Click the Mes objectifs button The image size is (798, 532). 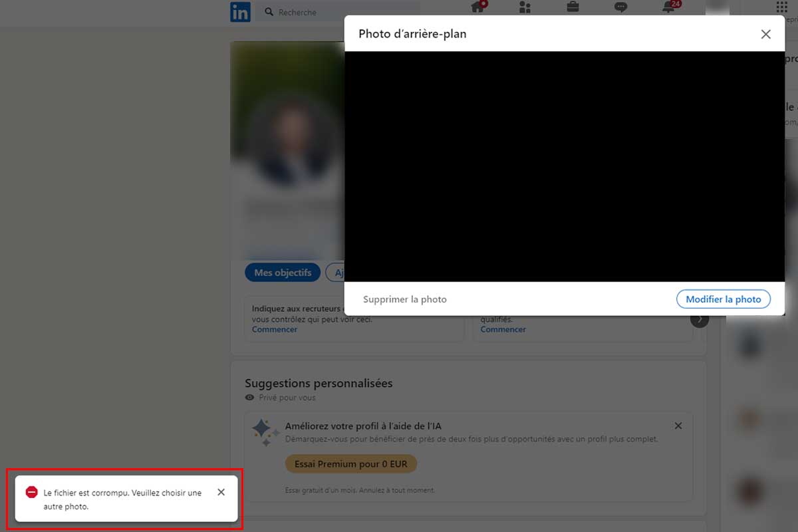[283, 273]
